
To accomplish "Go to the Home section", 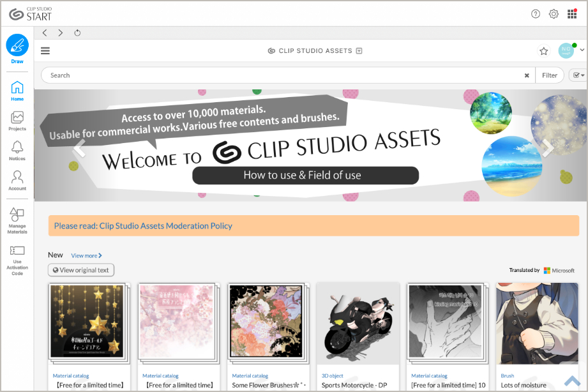I will click(x=17, y=91).
